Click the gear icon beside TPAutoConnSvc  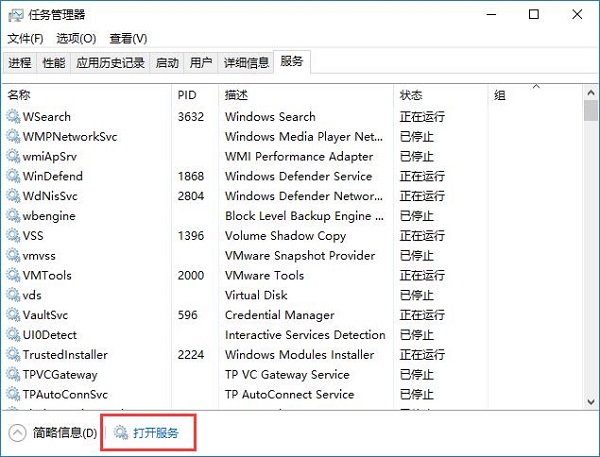[13, 395]
